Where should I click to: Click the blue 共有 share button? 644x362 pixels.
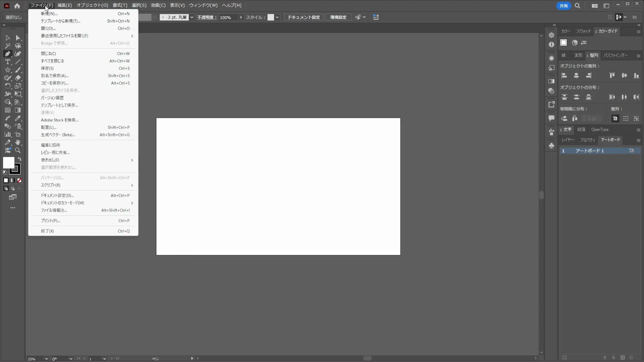563,6
